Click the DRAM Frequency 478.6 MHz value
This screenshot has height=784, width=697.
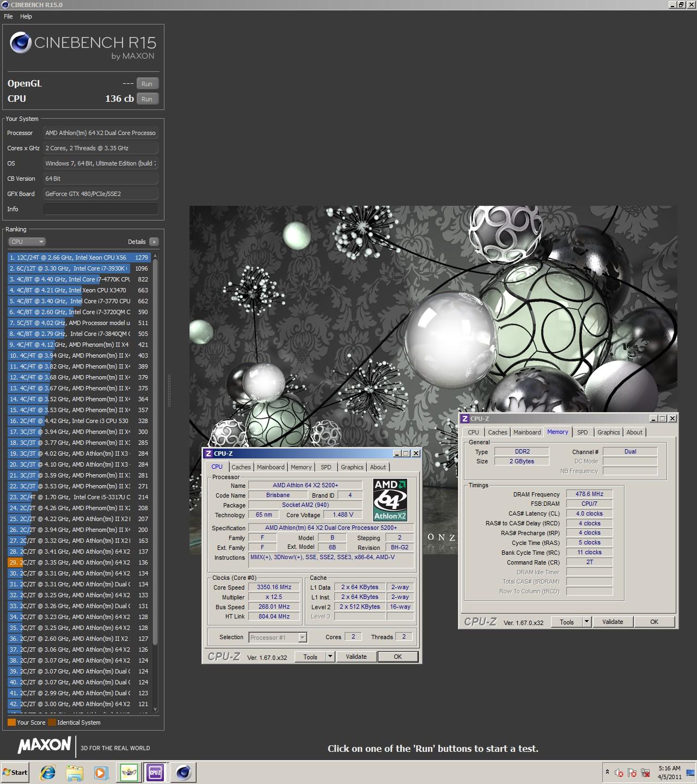point(590,494)
